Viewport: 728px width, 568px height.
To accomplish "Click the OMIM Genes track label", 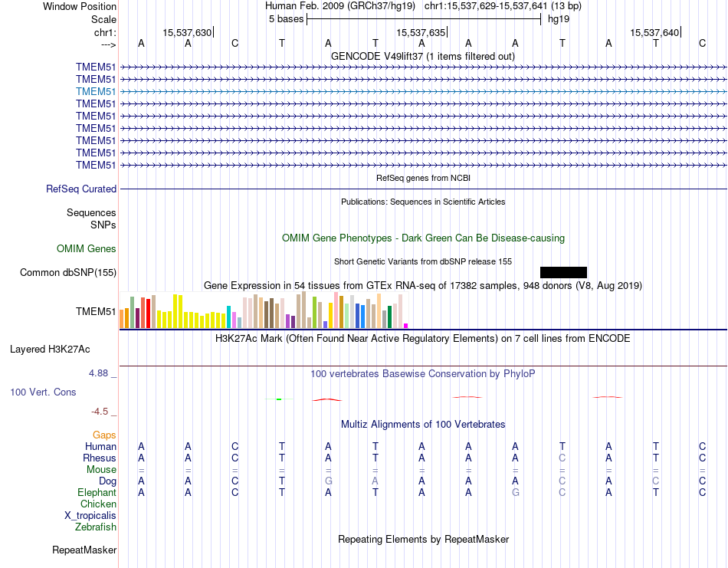I will [x=87, y=249].
